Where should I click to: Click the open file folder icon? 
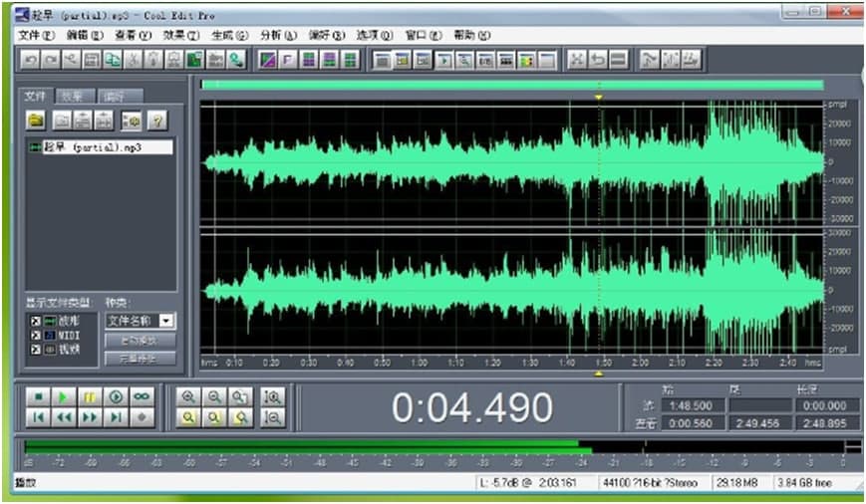coord(36,121)
